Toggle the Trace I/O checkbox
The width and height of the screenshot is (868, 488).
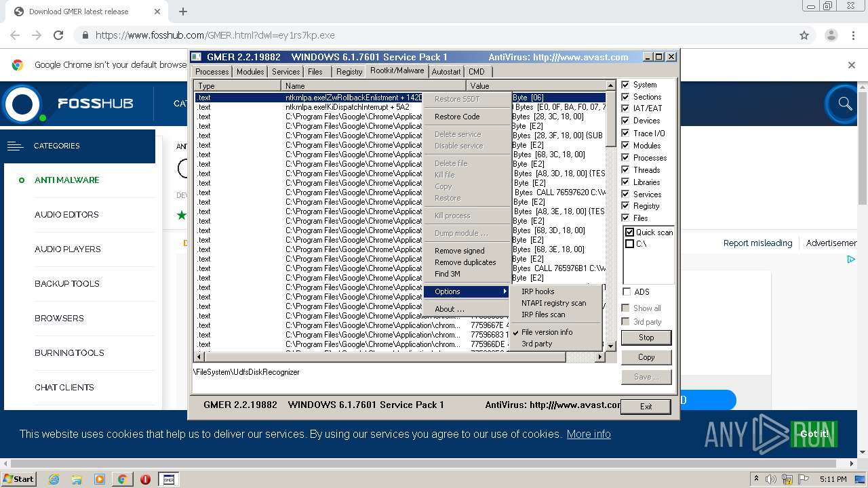click(626, 133)
